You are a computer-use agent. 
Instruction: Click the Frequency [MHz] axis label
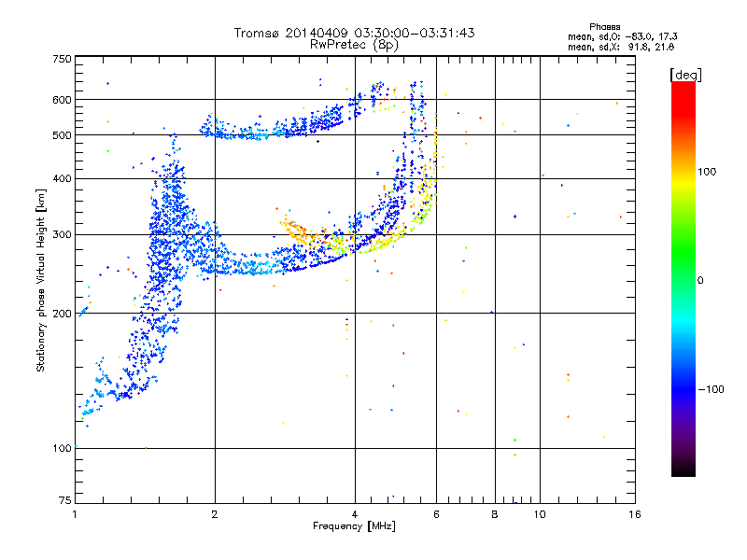coord(354,526)
